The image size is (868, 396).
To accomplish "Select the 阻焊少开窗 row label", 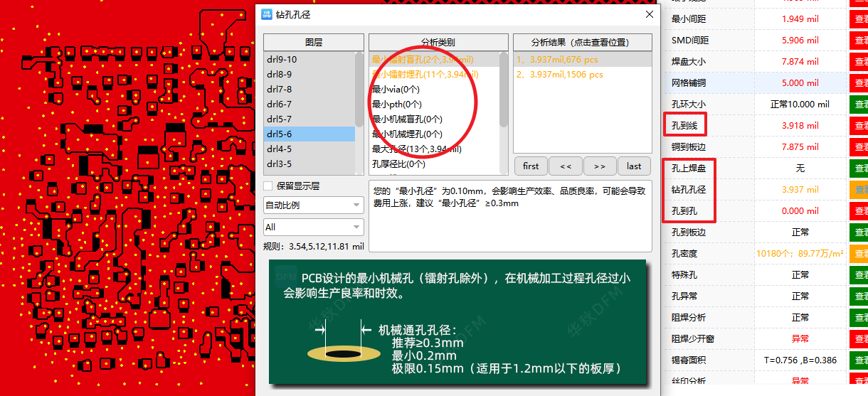I will [x=693, y=339].
